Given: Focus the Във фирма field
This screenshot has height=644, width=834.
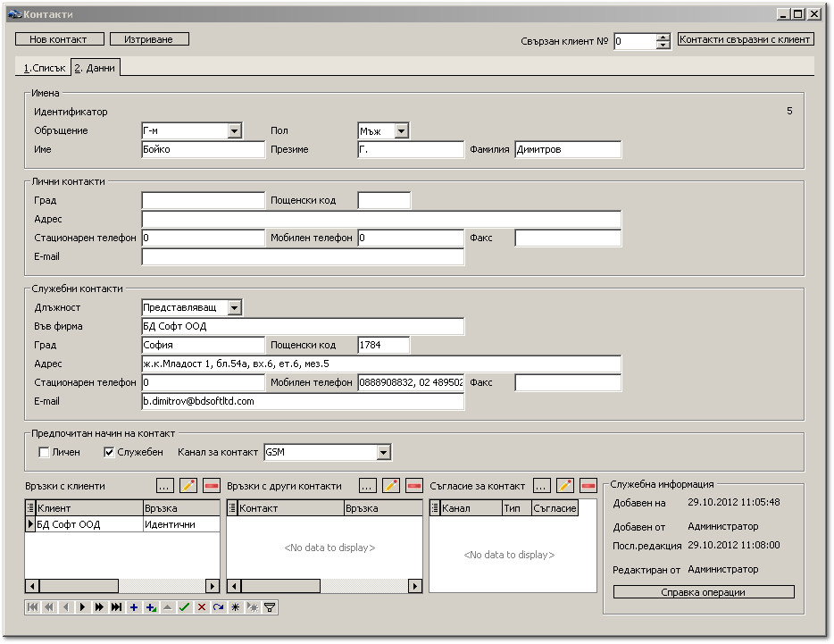Looking at the screenshot, I should coord(303,326).
